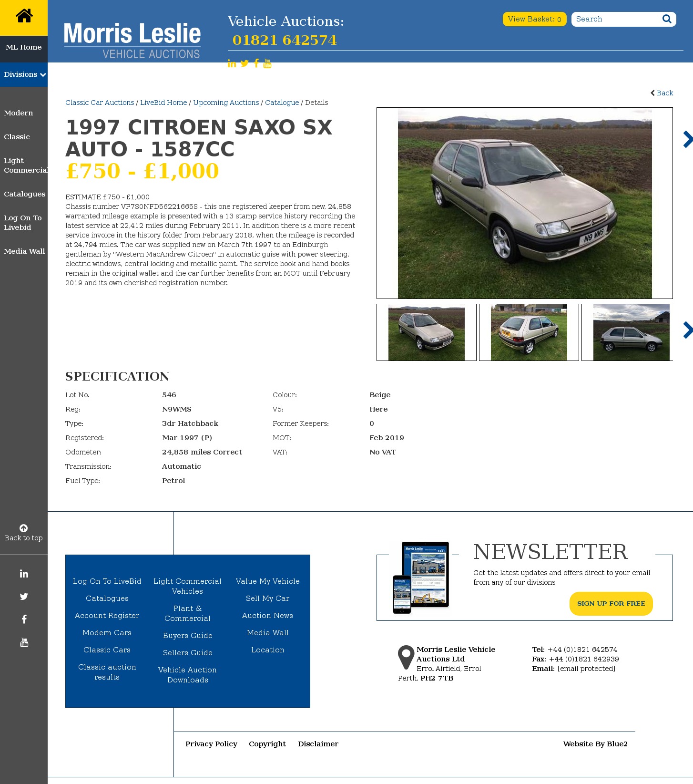Viewport: 693px width, 784px height.
Task: Click the Back to top arrow icon
Action: (x=23, y=528)
